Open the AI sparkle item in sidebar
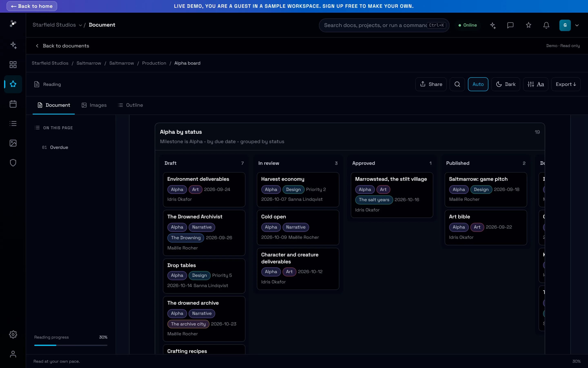Screen dimensions: 588x368 [13, 45]
